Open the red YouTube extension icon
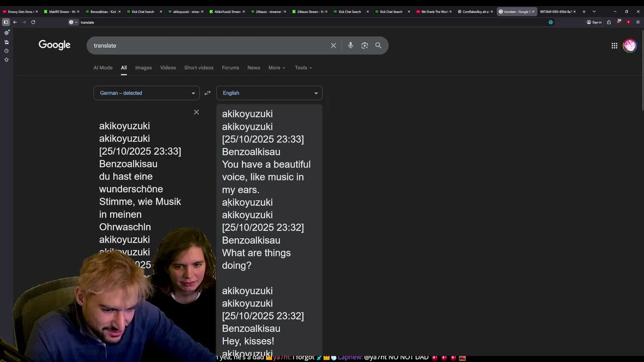Screen dimensions: 644x362 tap(628, 22)
